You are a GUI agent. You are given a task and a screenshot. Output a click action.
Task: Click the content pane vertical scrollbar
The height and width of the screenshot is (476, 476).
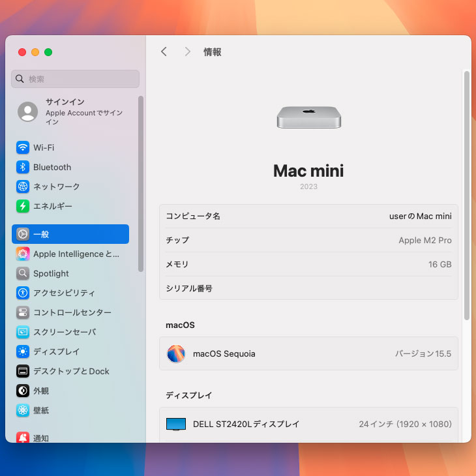[x=467, y=195]
